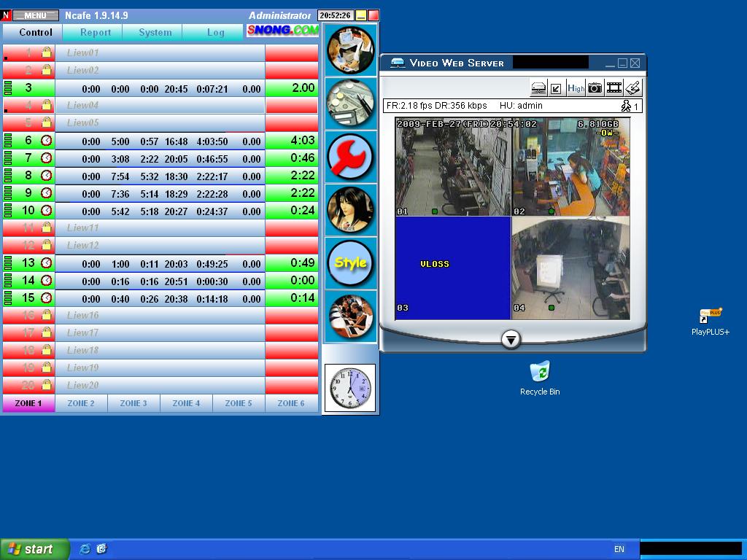The image size is (747, 560).
Task: Select station 3 green number cell
Action: pyautogui.click(x=28, y=87)
